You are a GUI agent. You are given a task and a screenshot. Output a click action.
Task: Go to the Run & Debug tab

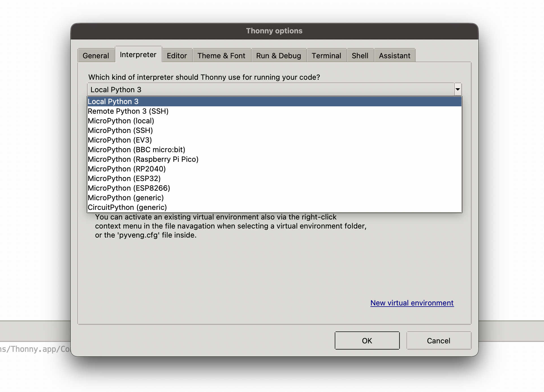[x=278, y=55]
